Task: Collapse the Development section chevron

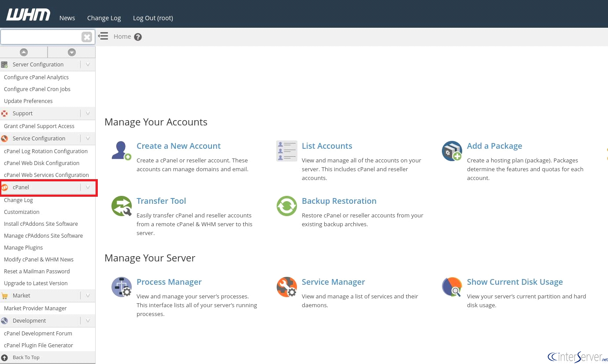Action: tap(88, 321)
